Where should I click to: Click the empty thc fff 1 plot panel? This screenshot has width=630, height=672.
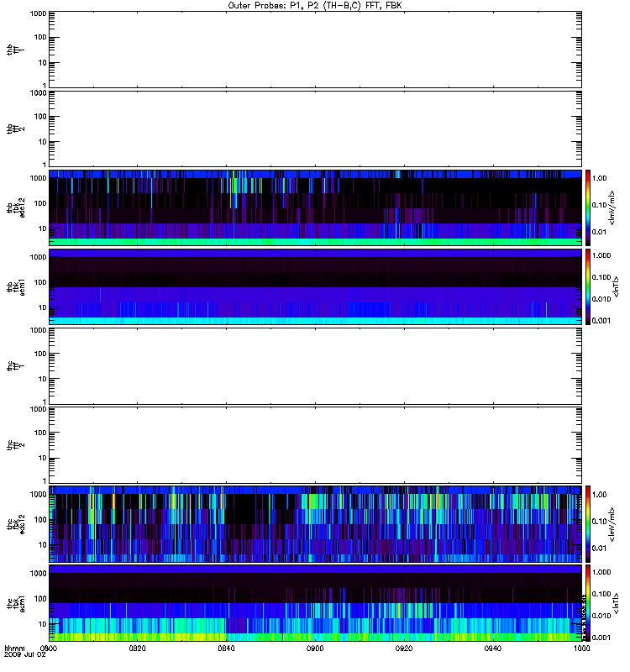315,366
